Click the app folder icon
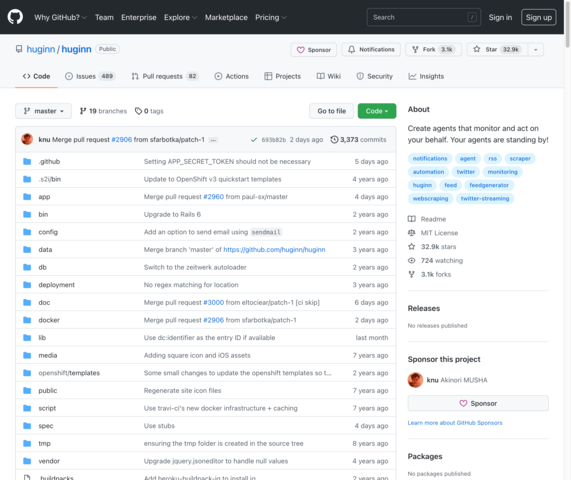 pyautogui.click(x=27, y=197)
